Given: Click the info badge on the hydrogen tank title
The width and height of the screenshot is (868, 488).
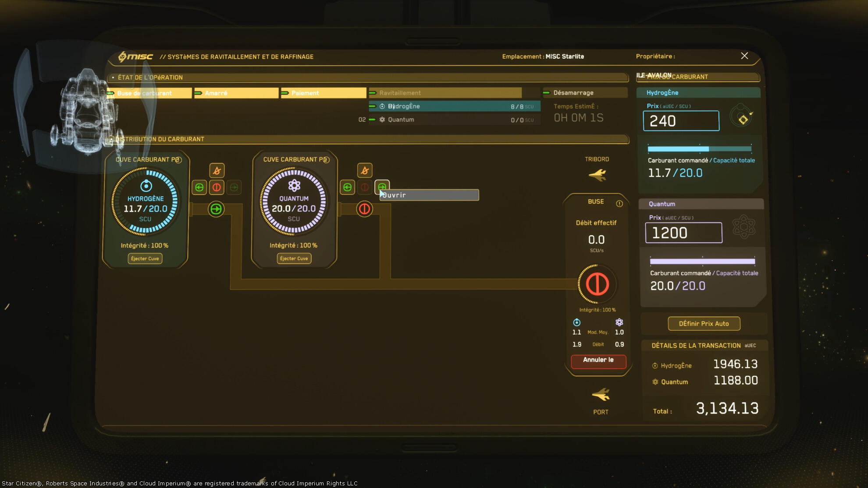Looking at the screenshot, I should [x=178, y=160].
